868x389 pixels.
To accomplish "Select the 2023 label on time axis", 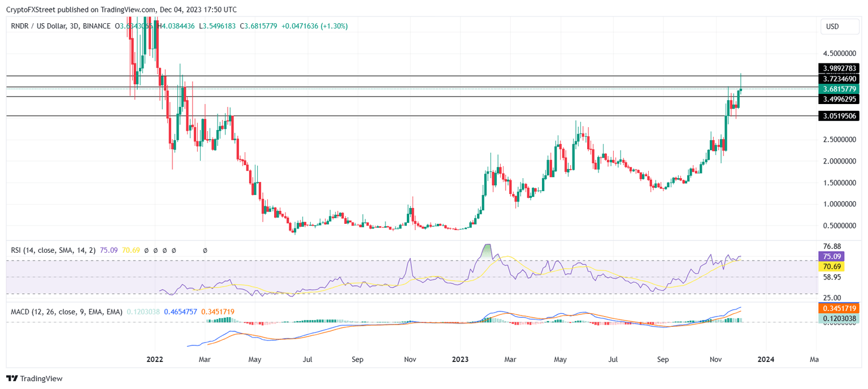I will [461, 359].
